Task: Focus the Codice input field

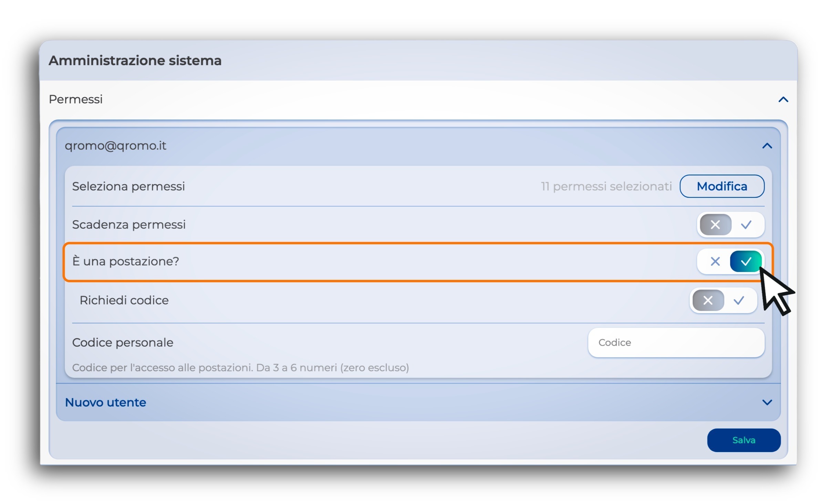Action: coord(676,343)
